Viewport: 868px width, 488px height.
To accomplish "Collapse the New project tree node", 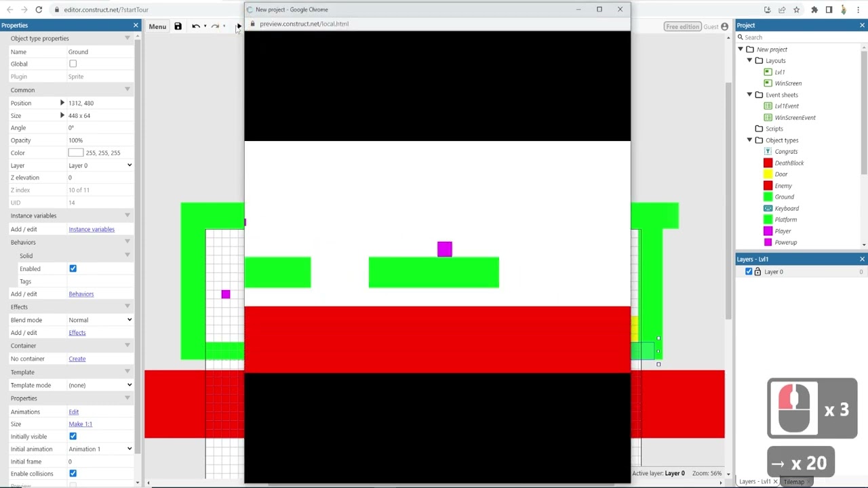I will 741,49.
